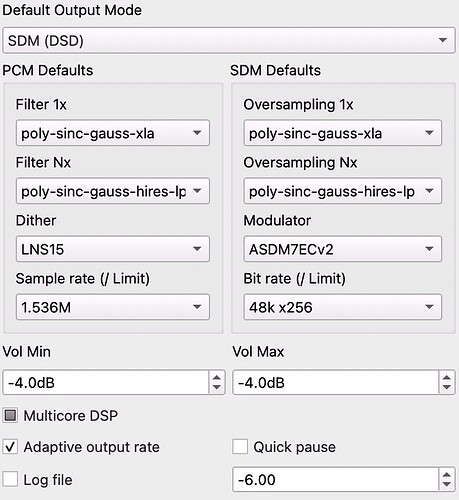Enable the Log file checkbox
The width and height of the screenshot is (459, 500).
pyautogui.click(x=10, y=480)
